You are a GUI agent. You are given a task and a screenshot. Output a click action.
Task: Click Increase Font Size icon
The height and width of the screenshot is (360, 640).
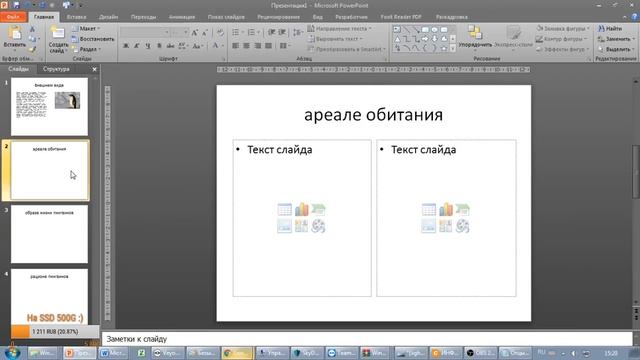pyautogui.click(x=195, y=33)
